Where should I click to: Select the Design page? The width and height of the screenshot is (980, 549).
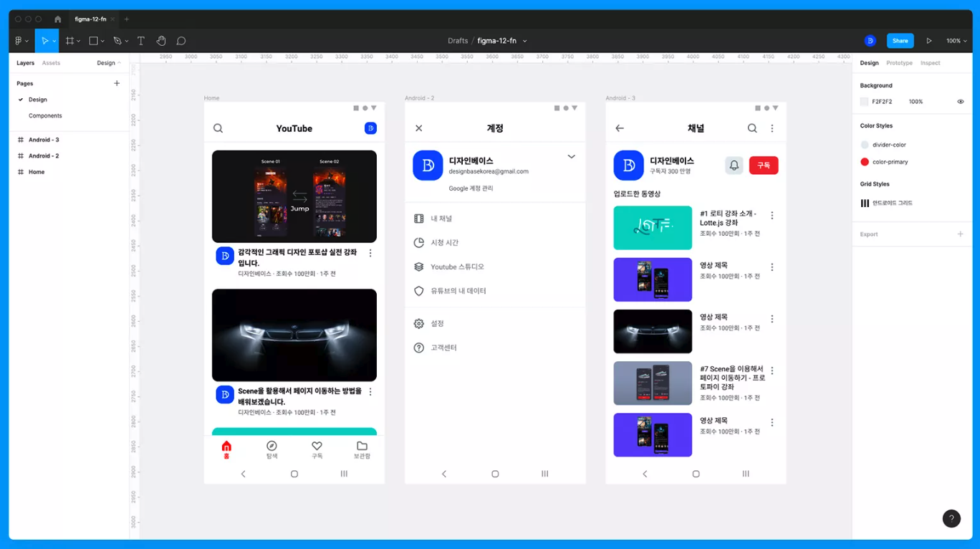[x=38, y=100]
